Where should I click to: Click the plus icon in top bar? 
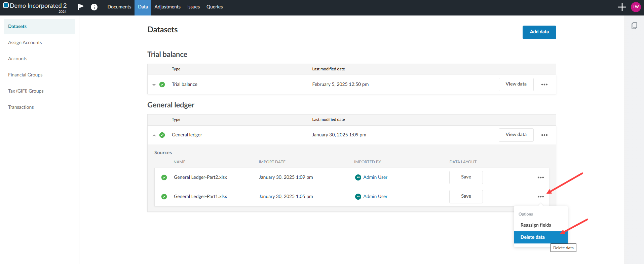pyautogui.click(x=622, y=7)
